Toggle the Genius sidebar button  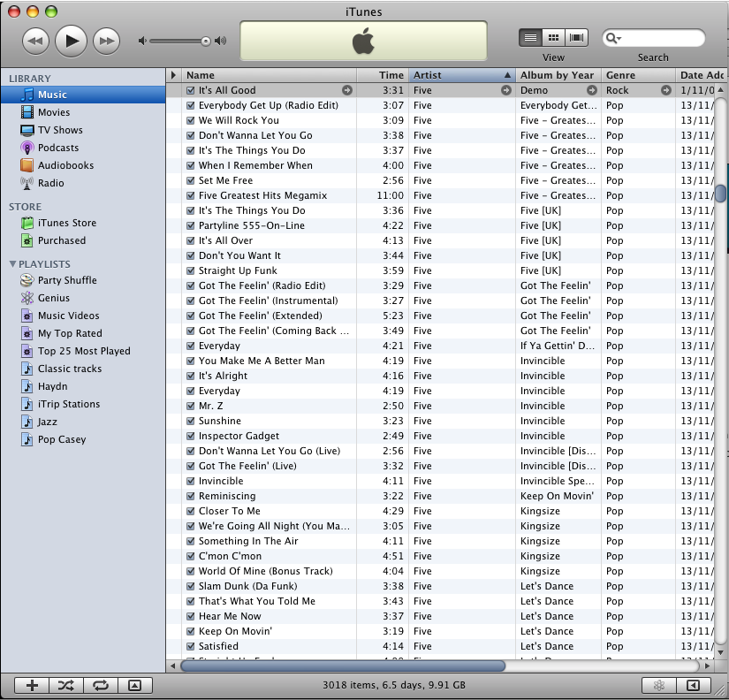(x=693, y=685)
